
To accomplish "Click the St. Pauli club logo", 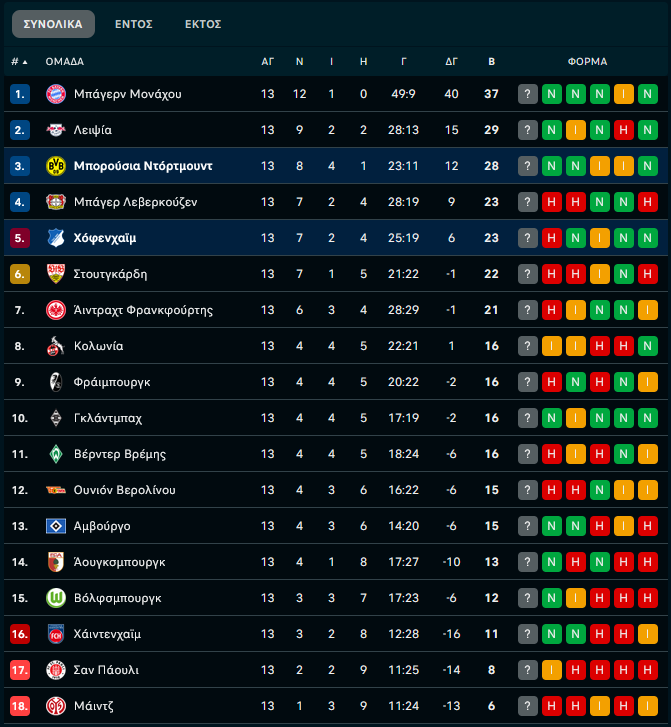I will point(55,670).
